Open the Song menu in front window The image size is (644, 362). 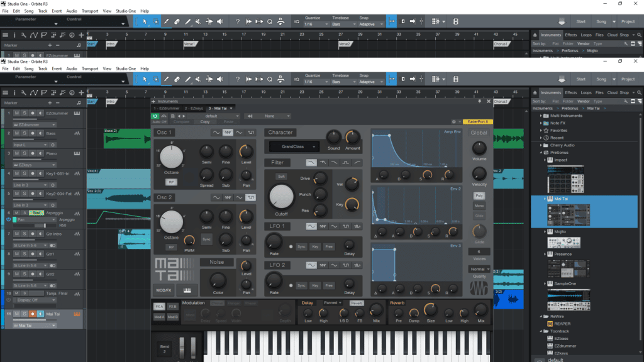[29, 69]
